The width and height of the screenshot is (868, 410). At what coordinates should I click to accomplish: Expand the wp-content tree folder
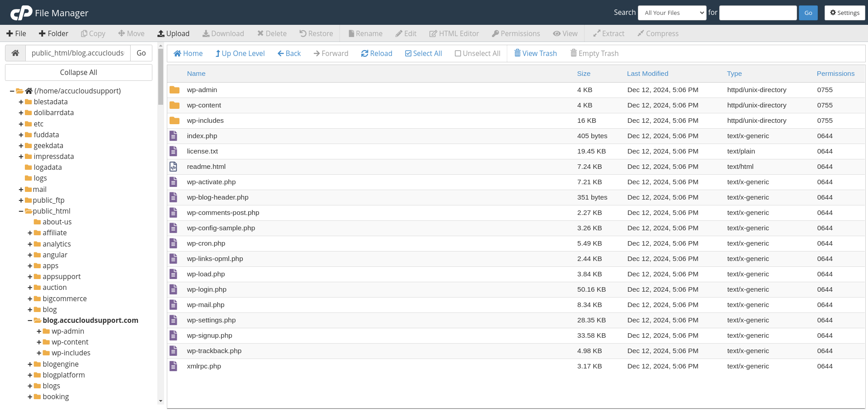39,342
